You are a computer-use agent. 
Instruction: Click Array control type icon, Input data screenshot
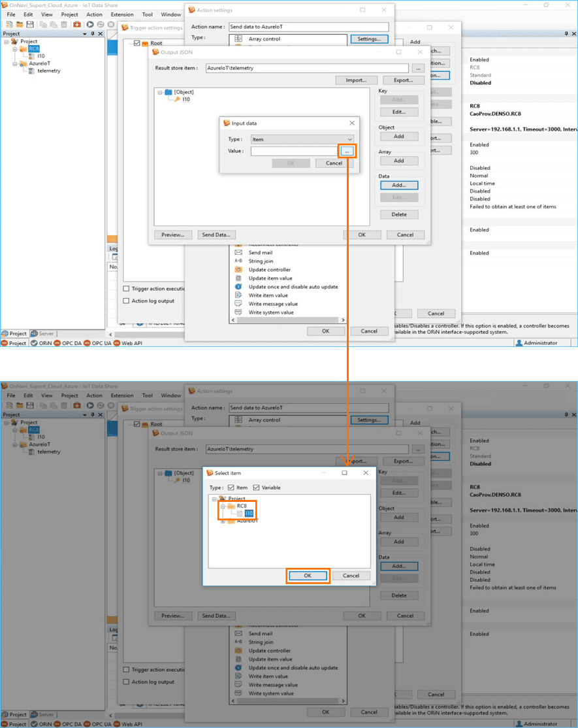point(238,39)
